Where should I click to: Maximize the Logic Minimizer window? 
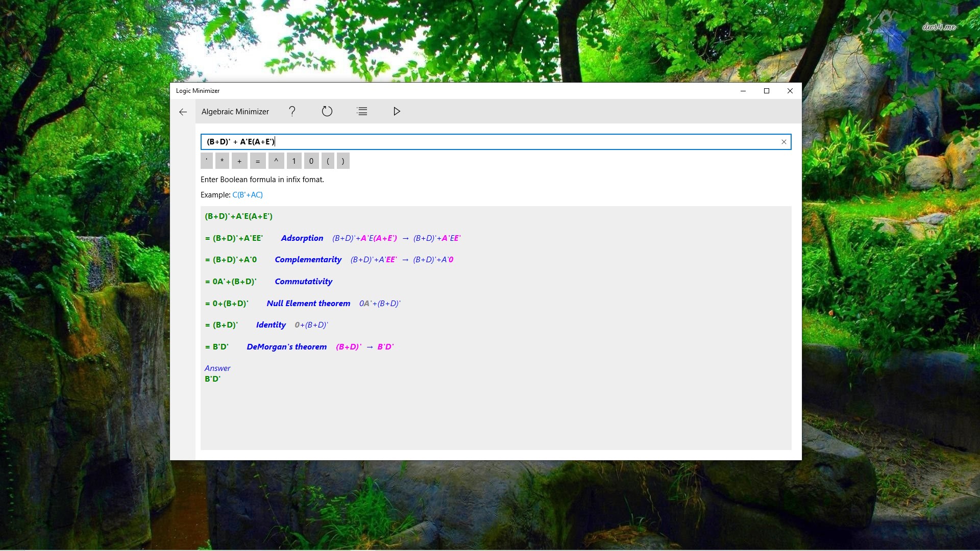[766, 91]
